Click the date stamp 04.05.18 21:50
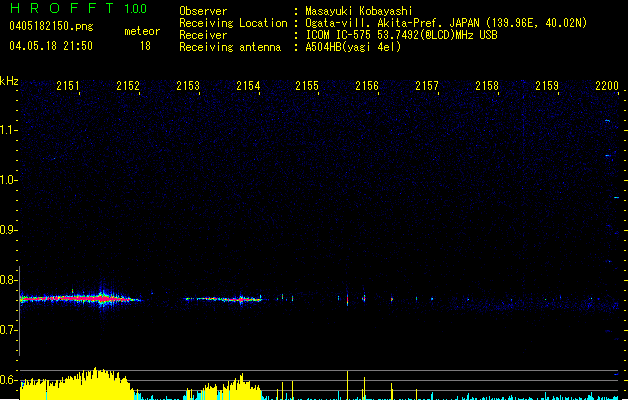Viewport: 629px width, 400px height. tap(51, 46)
